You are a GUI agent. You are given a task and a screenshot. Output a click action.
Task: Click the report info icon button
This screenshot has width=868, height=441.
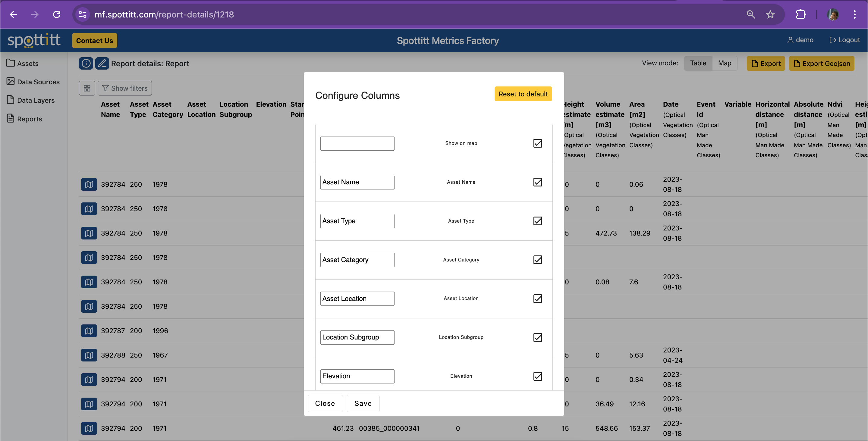coord(86,63)
